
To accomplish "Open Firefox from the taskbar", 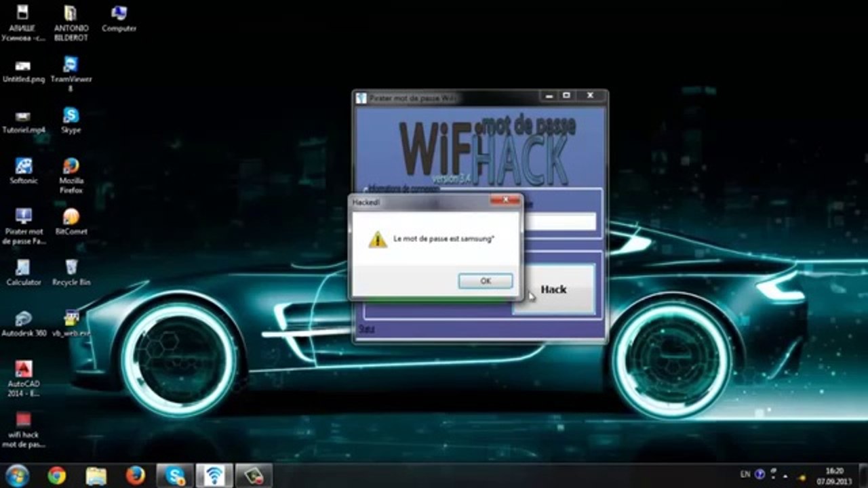I will (x=136, y=475).
